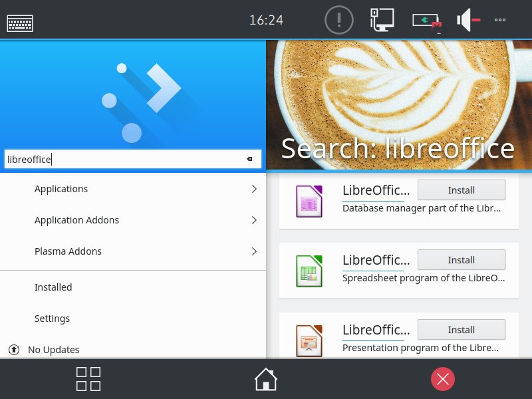Show the Installed applications list
This screenshot has height=399, width=532.
click(133, 287)
